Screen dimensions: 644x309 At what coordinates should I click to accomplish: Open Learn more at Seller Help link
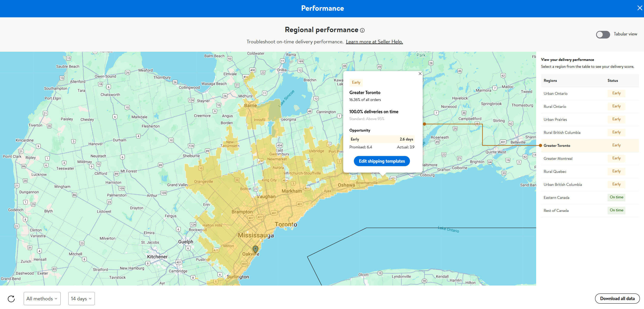coord(374,42)
